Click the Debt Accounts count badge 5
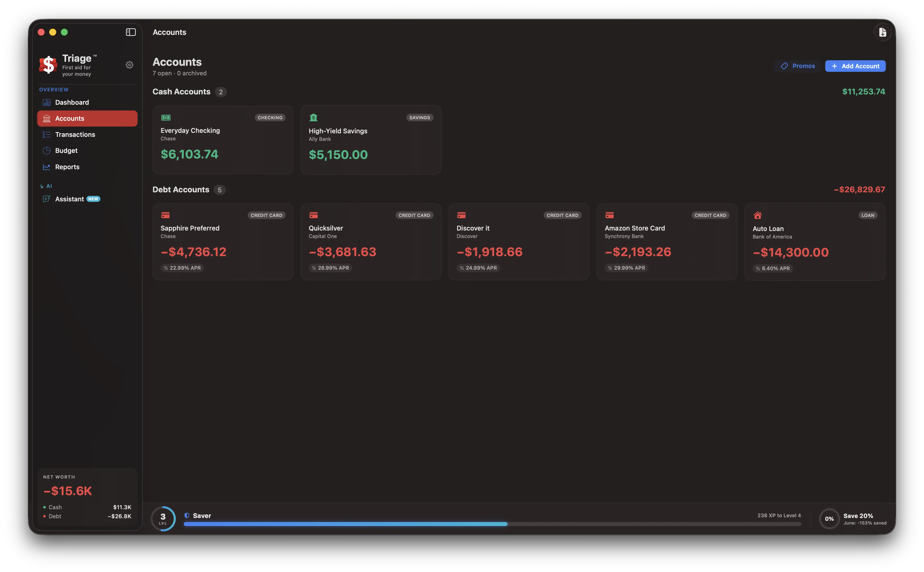This screenshot has width=924, height=572. (x=219, y=190)
